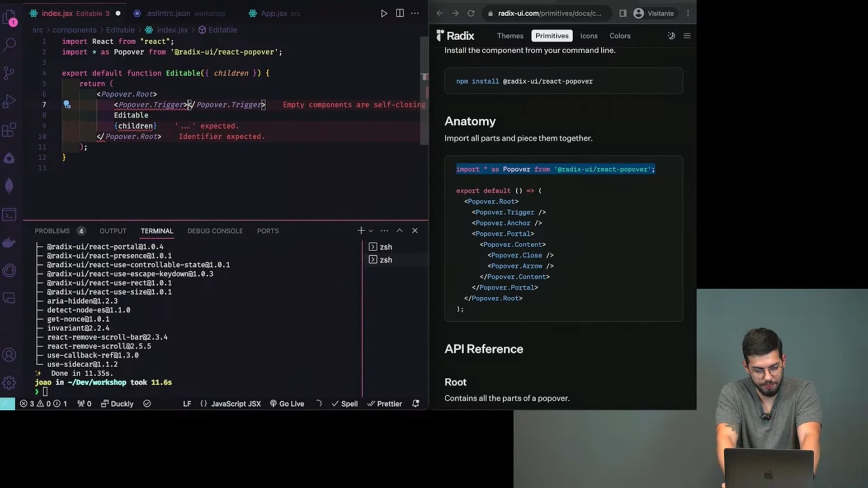The height and width of the screenshot is (488, 868).
Task: Open the index.jsx breadcrumb dropdown
Action: tap(167, 30)
